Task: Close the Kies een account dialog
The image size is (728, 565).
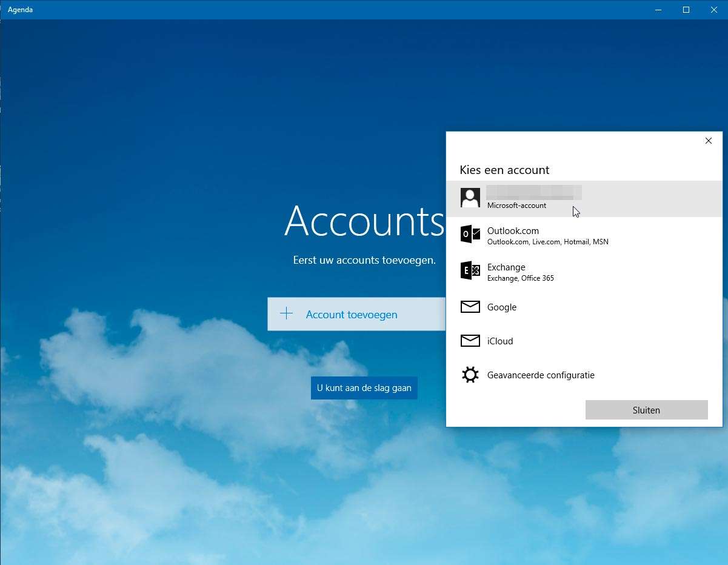Action: 709,141
